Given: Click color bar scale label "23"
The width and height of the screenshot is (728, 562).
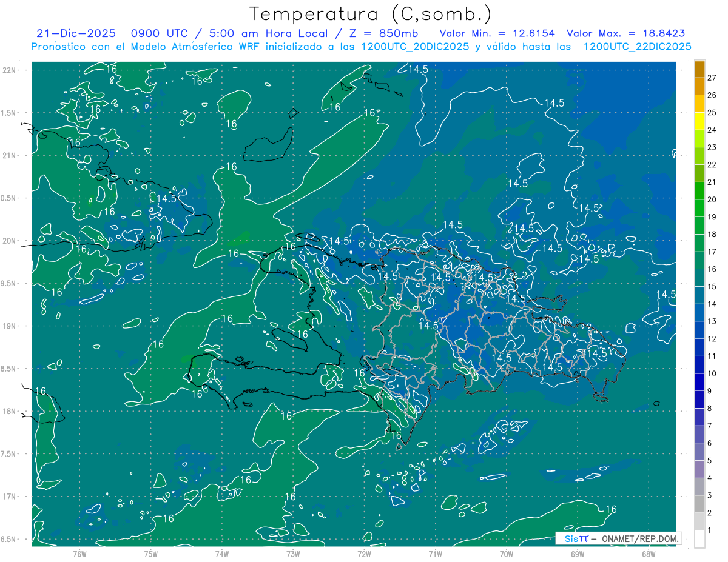Looking at the screenshot, I should [712, 147].
